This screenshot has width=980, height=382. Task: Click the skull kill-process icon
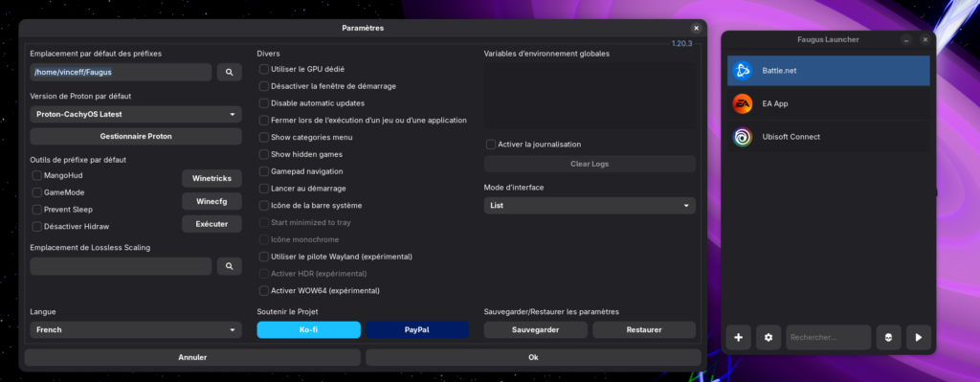coord(889,338)
